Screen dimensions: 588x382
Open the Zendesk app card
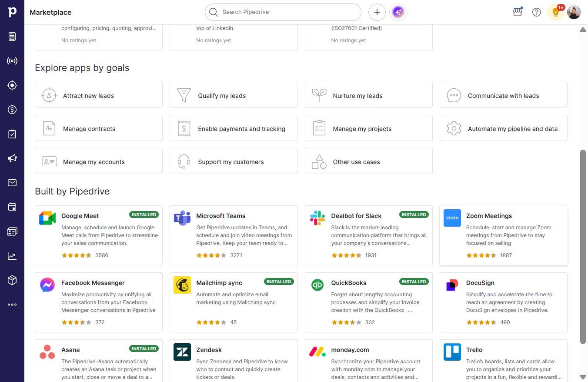pos(234,361)
